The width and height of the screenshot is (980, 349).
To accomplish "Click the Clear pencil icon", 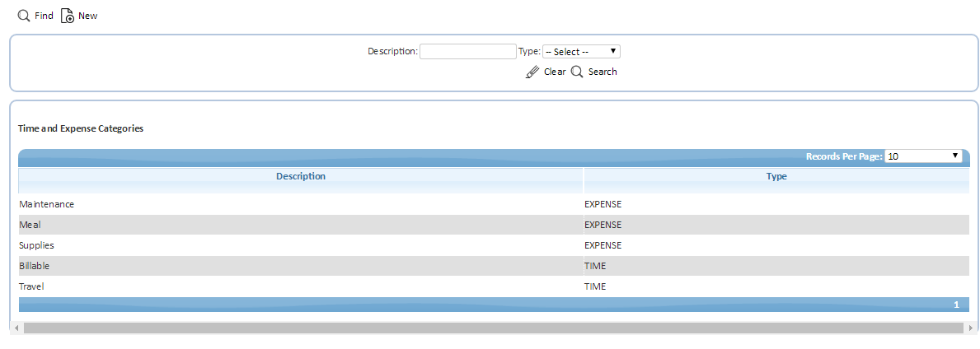I will point(532,72).
